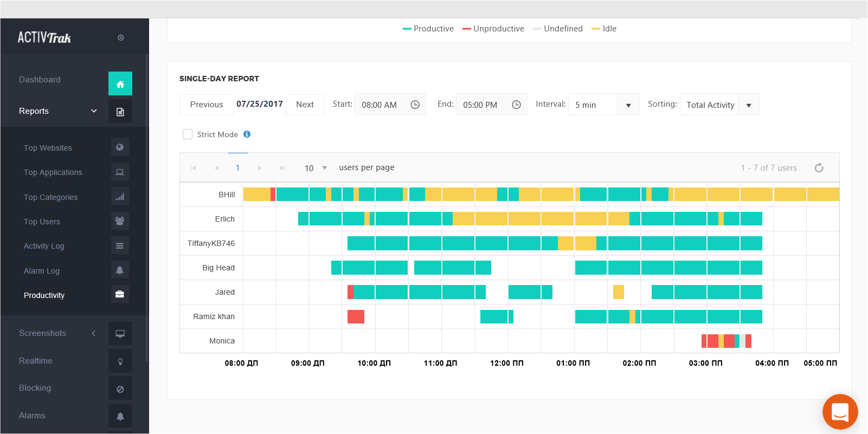Select Top Categories report
The image size is (868, 434).
[x=51, y=197]
